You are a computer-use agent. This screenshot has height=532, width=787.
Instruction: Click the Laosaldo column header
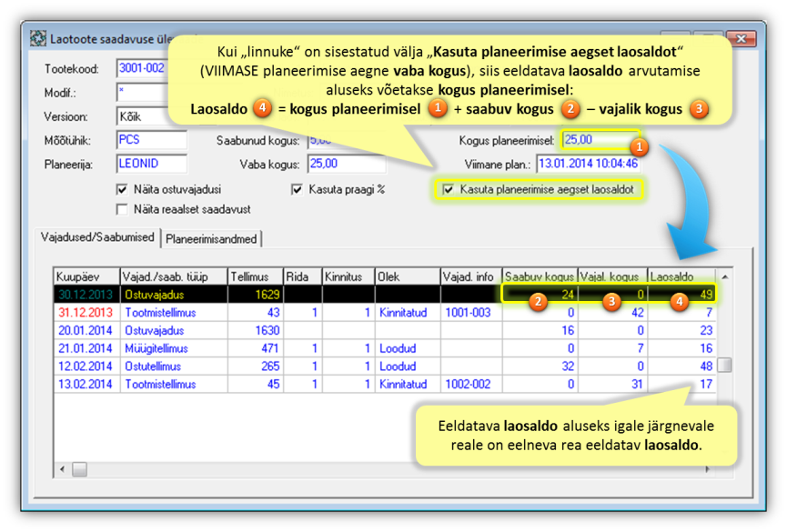(x=681, y=276)
